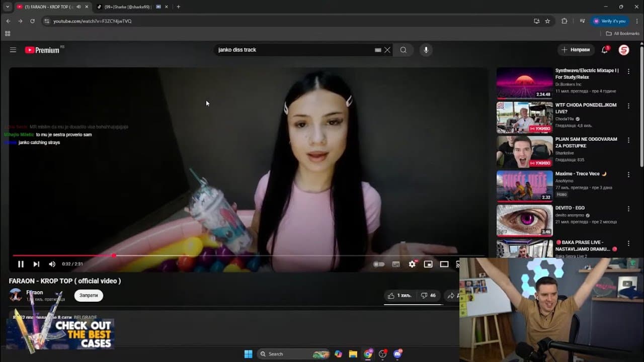Open options for Maxime - Trece Vece

(x=628, y=174)
